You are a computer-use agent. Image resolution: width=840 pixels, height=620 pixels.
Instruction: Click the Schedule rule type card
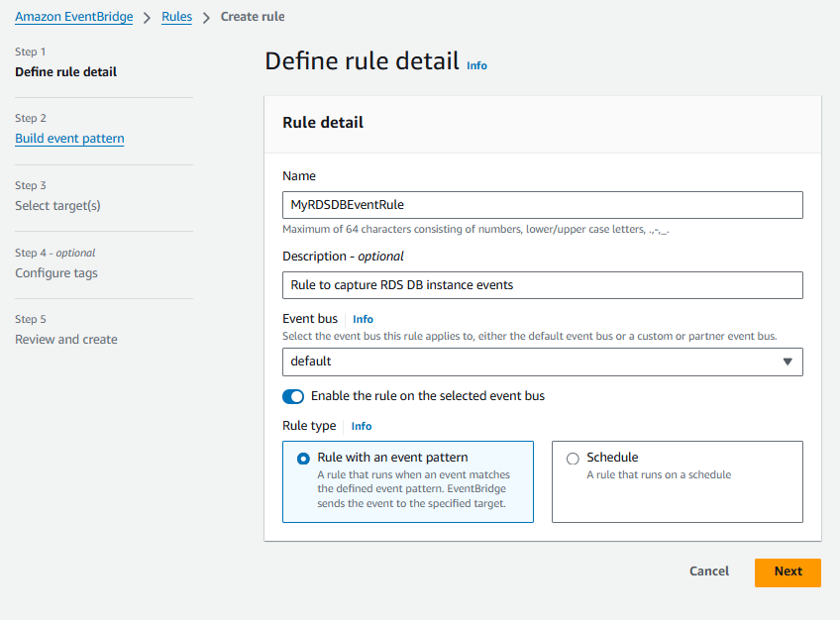coord(677,482)
